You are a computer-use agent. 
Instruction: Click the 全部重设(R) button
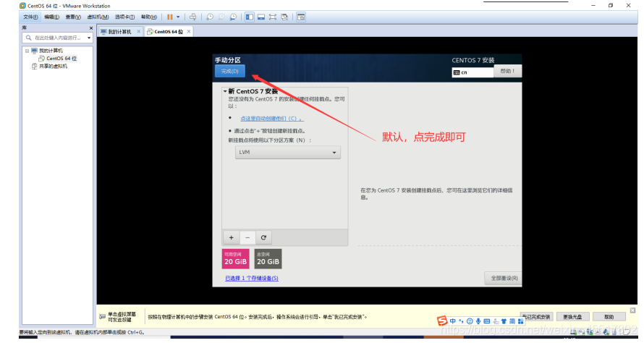click(504, 278)
